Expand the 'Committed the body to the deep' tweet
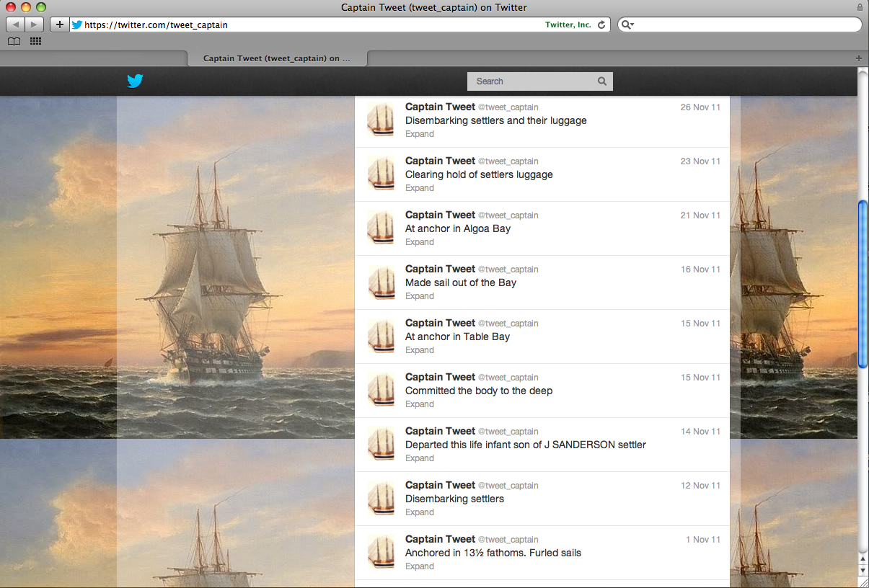 420,404
